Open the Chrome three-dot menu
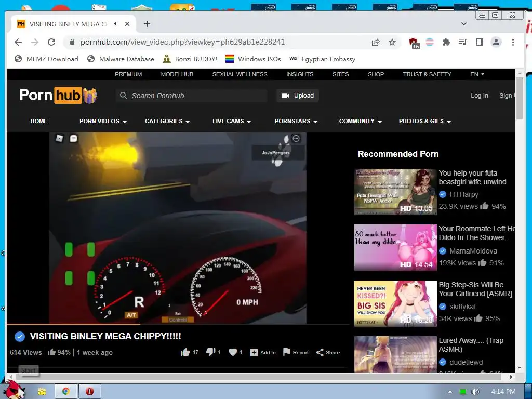The image size is (532, 399). pos(513,42)
